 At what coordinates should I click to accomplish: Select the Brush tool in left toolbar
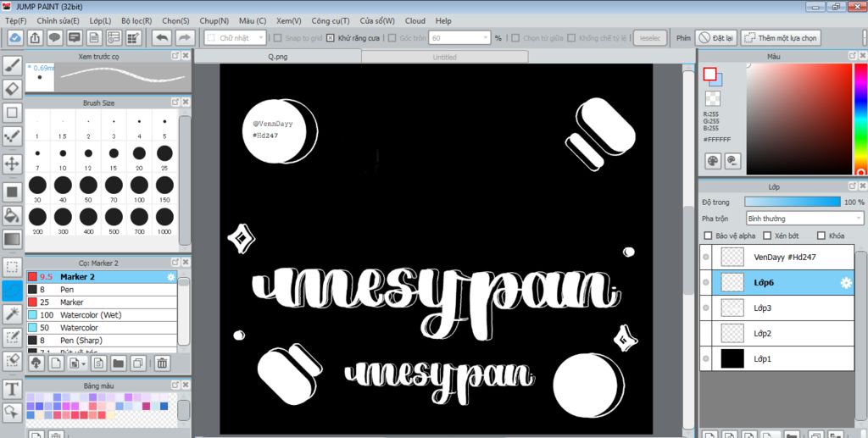(12, 65)
